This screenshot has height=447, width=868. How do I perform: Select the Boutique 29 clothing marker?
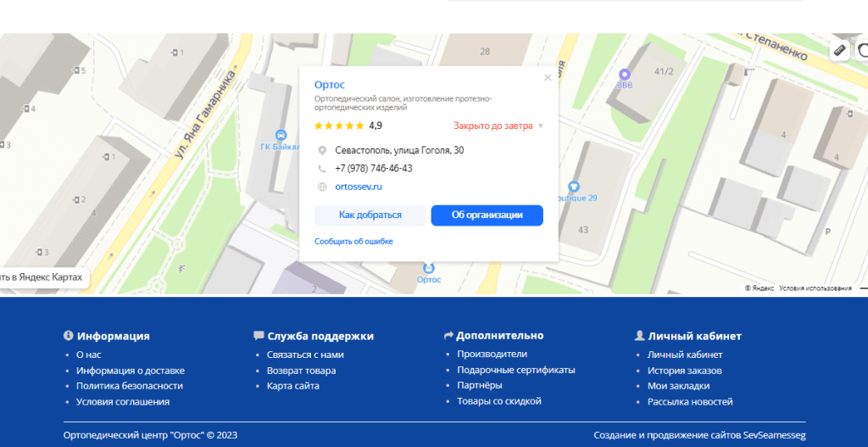tap(574, 186)
